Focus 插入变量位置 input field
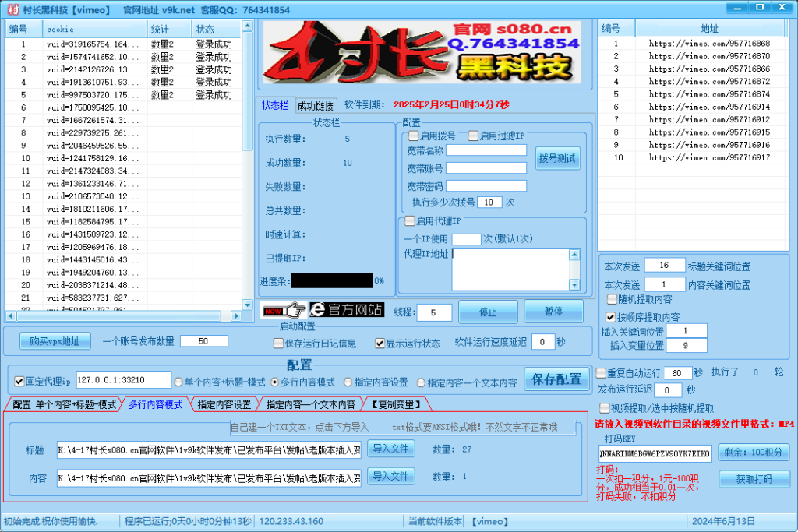This screenshot has height=532, width=798. (x=687, y=345)
